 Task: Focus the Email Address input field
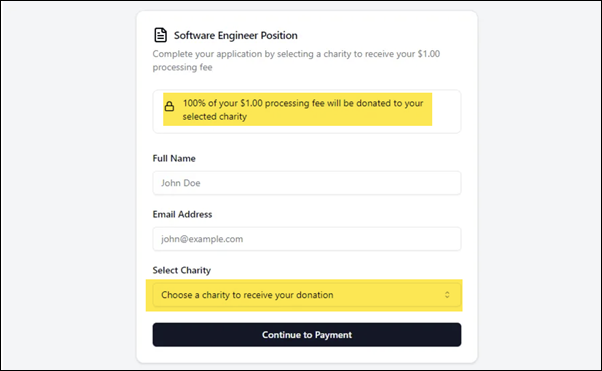click(307, 239)
